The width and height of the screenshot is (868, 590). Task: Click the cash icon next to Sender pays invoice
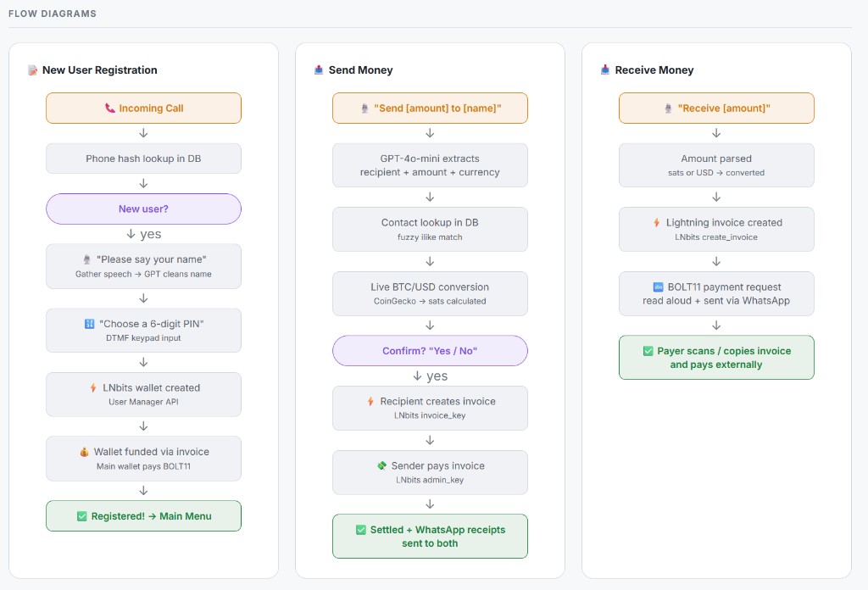[381, 466]
